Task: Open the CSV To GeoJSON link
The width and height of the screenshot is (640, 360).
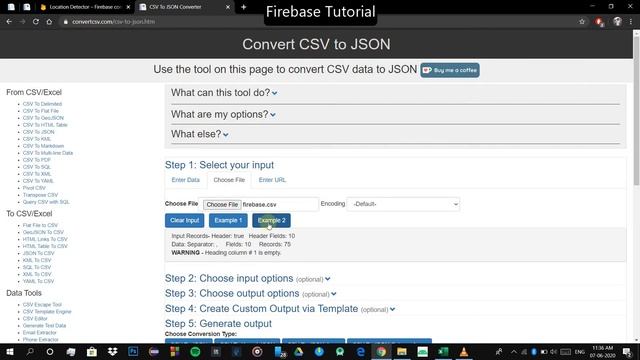Action: coord(43,118)
